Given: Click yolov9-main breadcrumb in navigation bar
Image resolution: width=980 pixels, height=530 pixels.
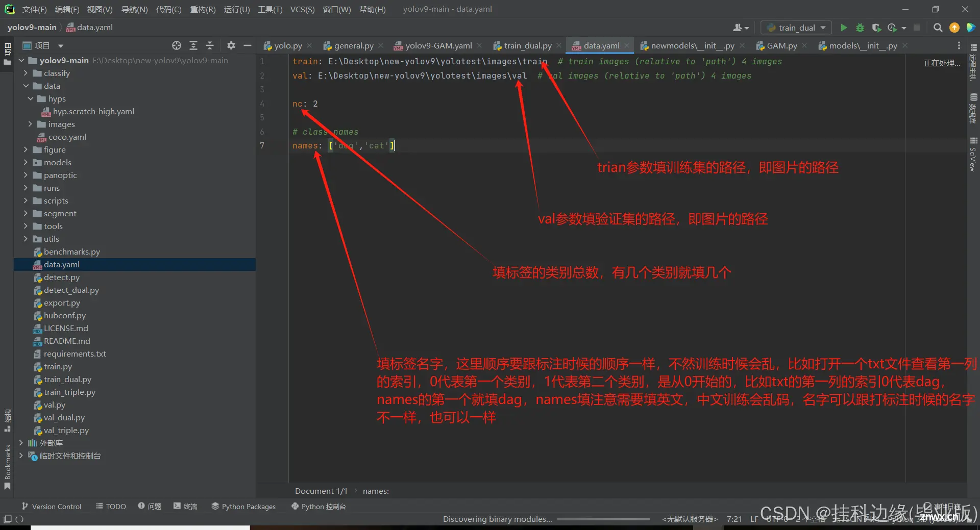Looking at the screenshot, I should [x=32, y=28].
